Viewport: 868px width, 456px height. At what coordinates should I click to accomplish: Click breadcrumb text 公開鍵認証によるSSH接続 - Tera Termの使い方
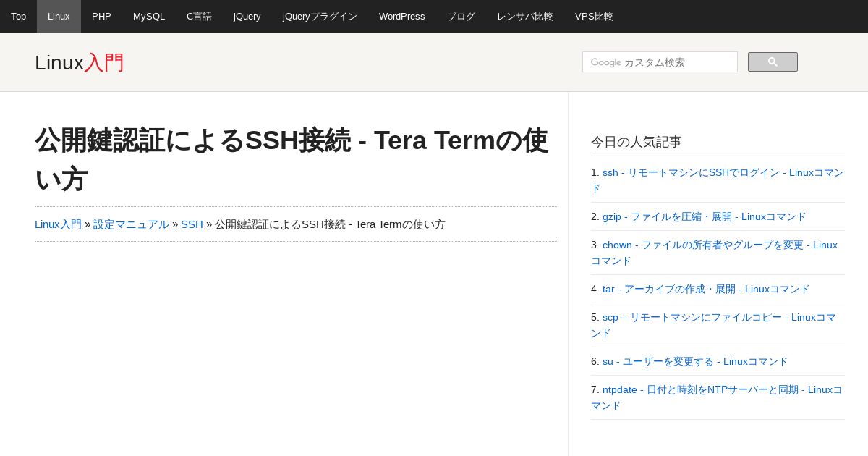[330, 224]
